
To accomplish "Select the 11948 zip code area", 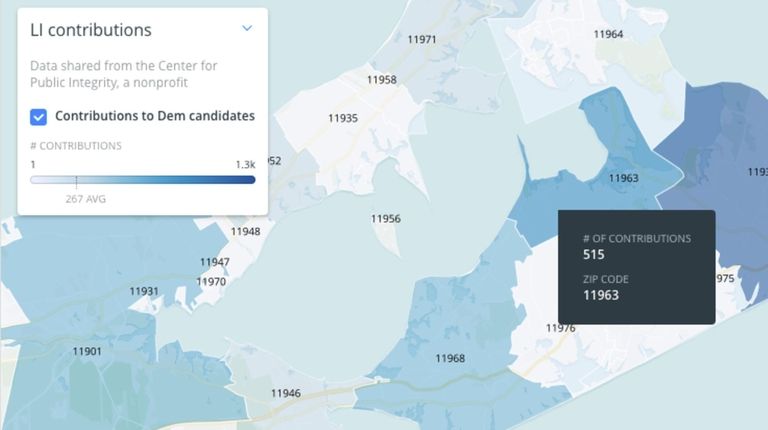I will 245,232.
